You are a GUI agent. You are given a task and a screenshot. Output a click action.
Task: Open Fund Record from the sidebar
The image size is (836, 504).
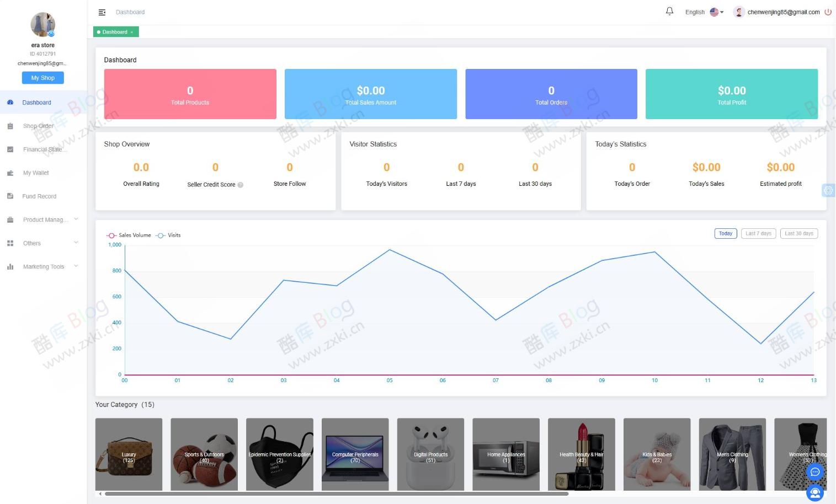[x=39, y=196]
